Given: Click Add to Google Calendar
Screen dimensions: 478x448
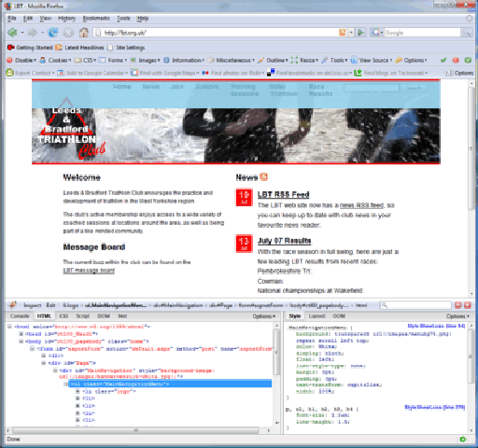Looking at the screenshot, I should [92, 73].
